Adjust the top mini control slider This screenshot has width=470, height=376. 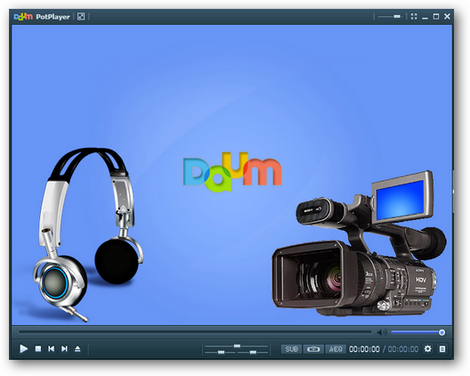tap(237, 346)
